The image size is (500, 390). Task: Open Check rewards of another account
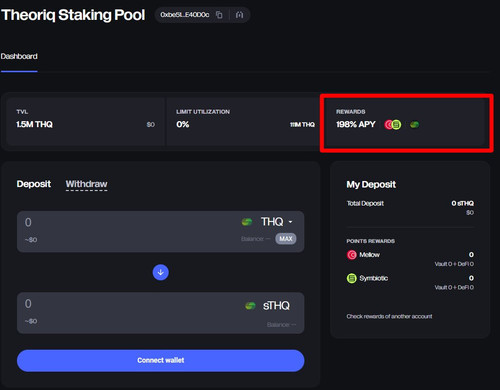click(389, 316)
